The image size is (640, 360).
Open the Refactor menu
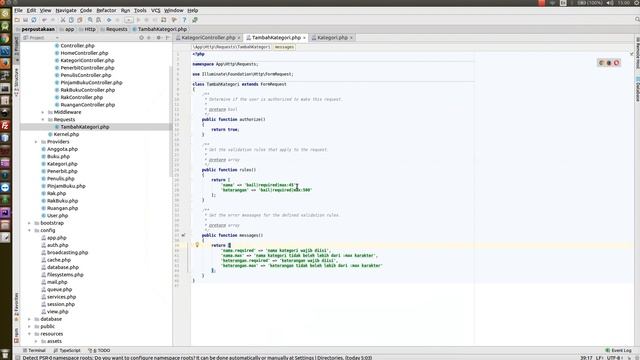[106, 10]
